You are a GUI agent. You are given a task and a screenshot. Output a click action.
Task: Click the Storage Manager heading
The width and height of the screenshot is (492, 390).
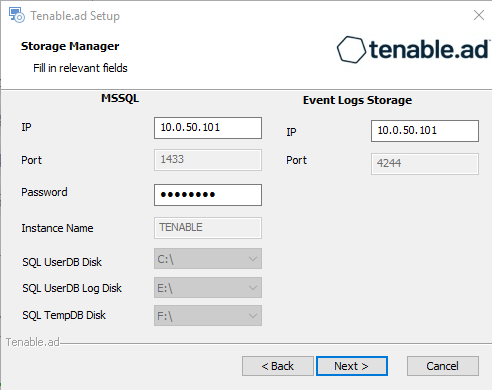point(70,46)
